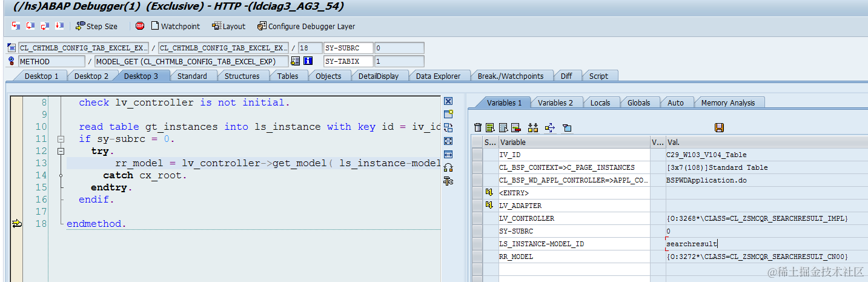Open the Locals tab
This screenshot has height=282, width=868.
click(600, 102)
